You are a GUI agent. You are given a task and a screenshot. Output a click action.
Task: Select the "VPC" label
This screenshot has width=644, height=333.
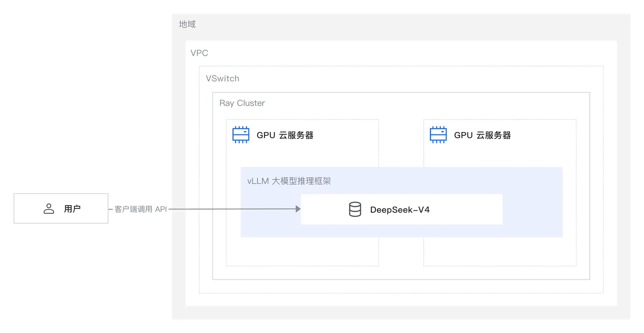tap(199, 53)
